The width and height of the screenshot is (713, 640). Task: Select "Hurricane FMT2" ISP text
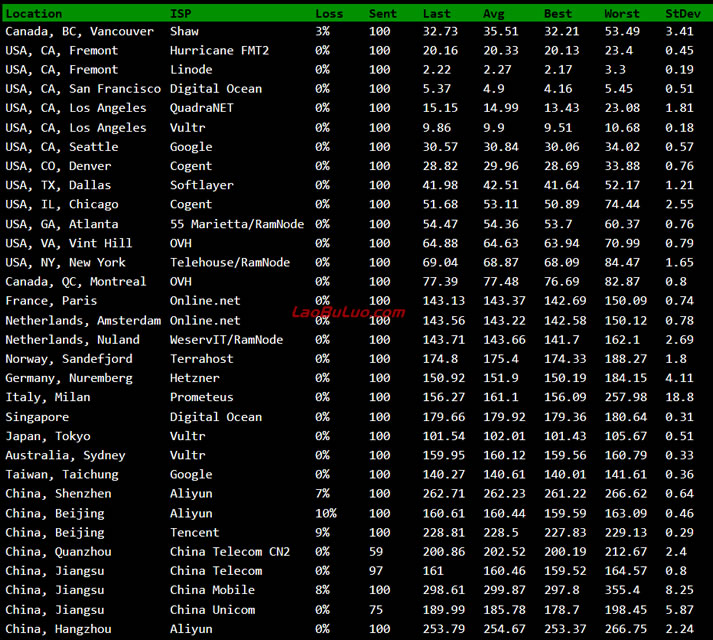(x=219, y=50)
